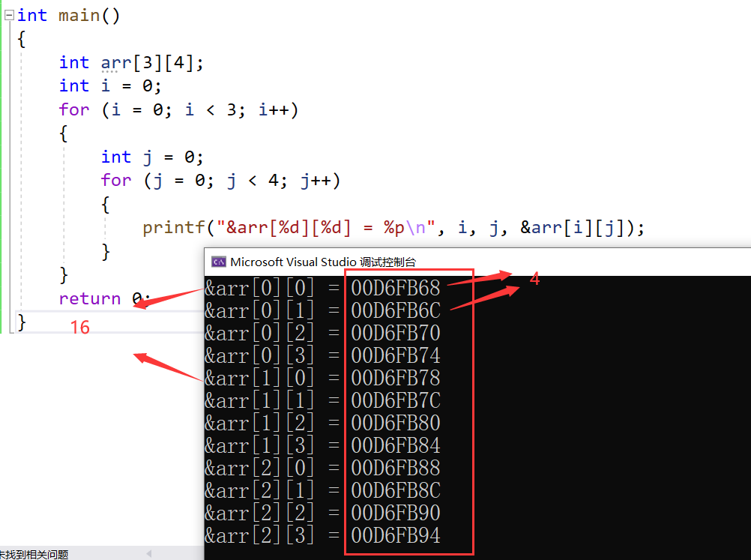The image size is (751, 560).
Task: Click console address 00D6FB7C
Action: (x=396, y=400)
